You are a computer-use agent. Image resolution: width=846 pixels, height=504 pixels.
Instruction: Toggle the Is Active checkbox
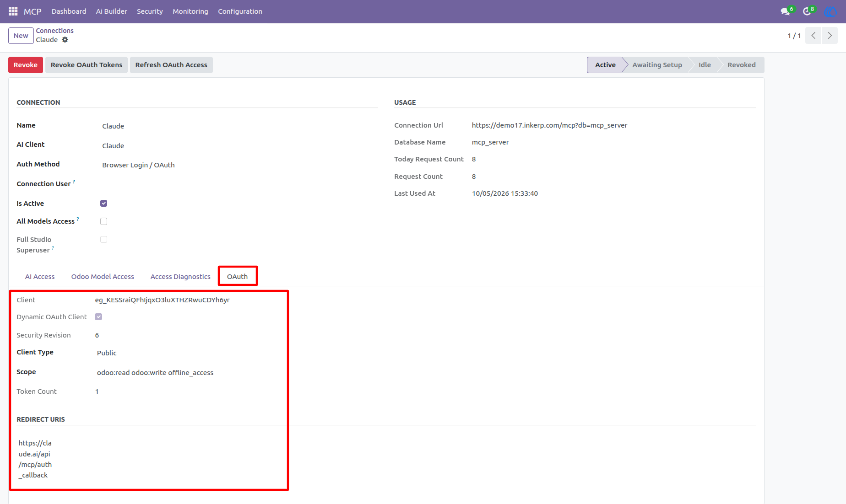[104, 204]
